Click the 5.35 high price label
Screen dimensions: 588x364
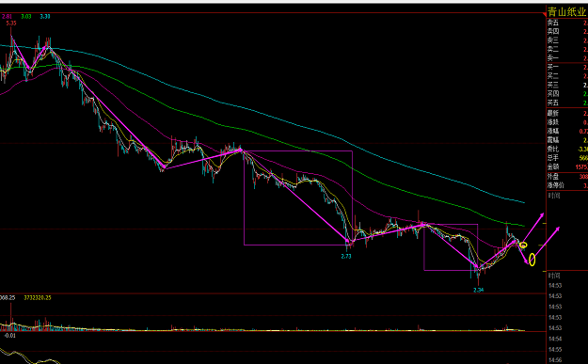(11, 23)
